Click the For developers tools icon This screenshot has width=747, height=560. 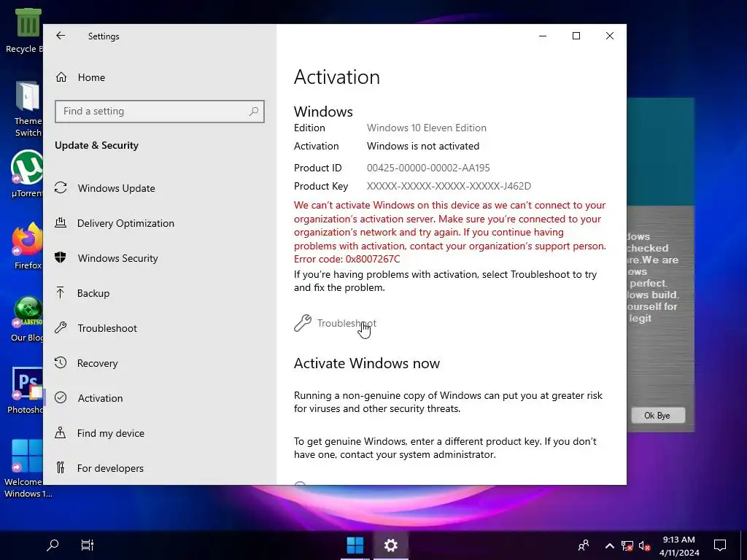(60, 467)
